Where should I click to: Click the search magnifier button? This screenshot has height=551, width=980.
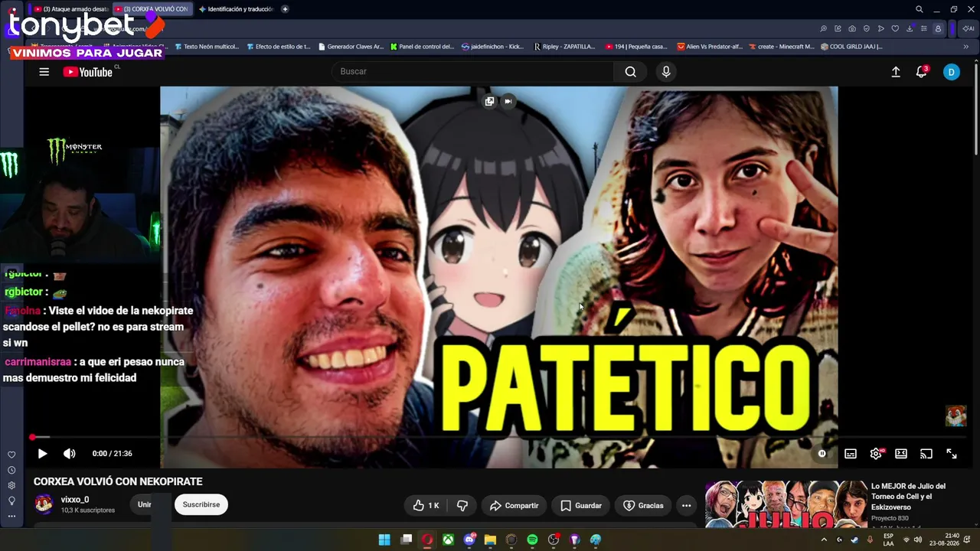[630, 72]
